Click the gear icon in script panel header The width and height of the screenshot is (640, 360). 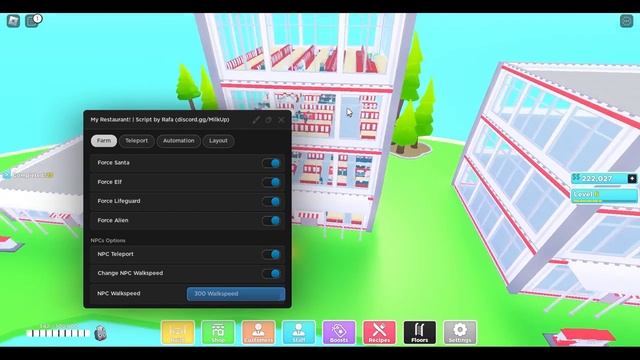[269, 120]
